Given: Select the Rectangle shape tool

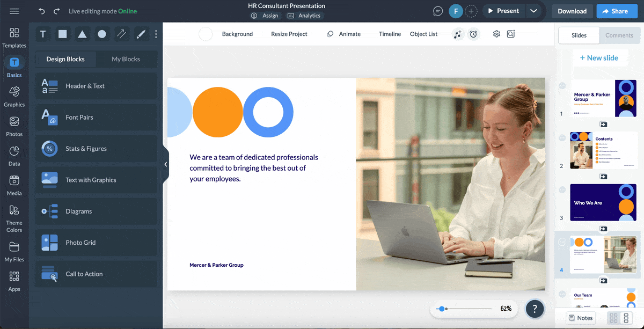Looking at the screenshot, I should [62, 34].
